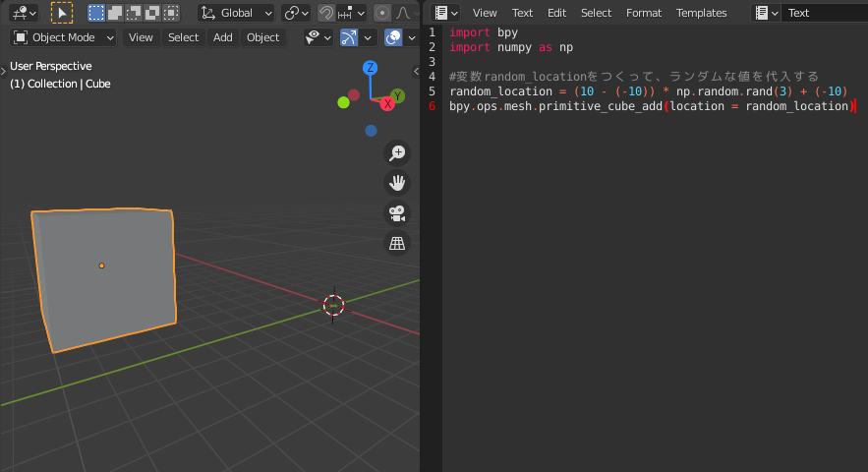The height and width of the screenshot is (472, 868).
Task: Click 'random_location' variable on line 5
Action: (500, 91)
